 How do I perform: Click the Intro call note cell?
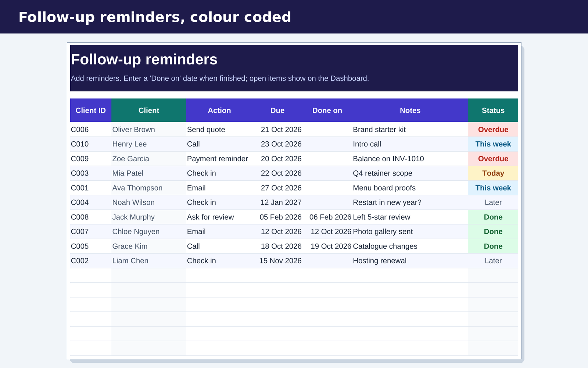point(410,144)
